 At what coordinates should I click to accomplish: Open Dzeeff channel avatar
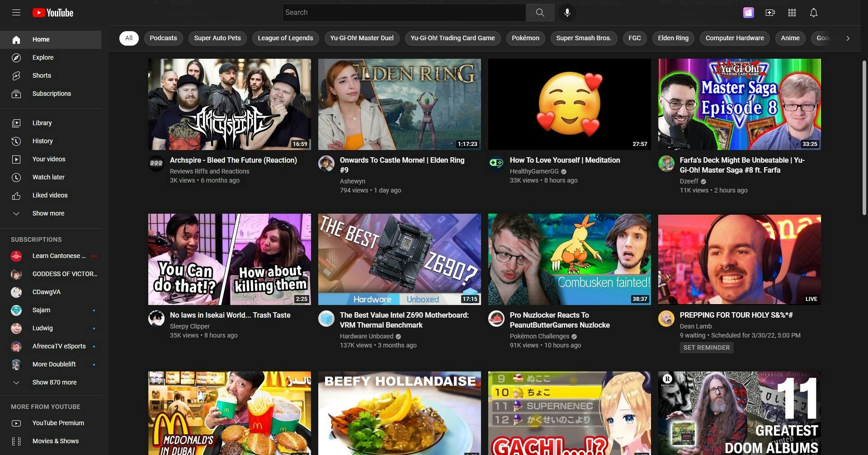[666, 164]
